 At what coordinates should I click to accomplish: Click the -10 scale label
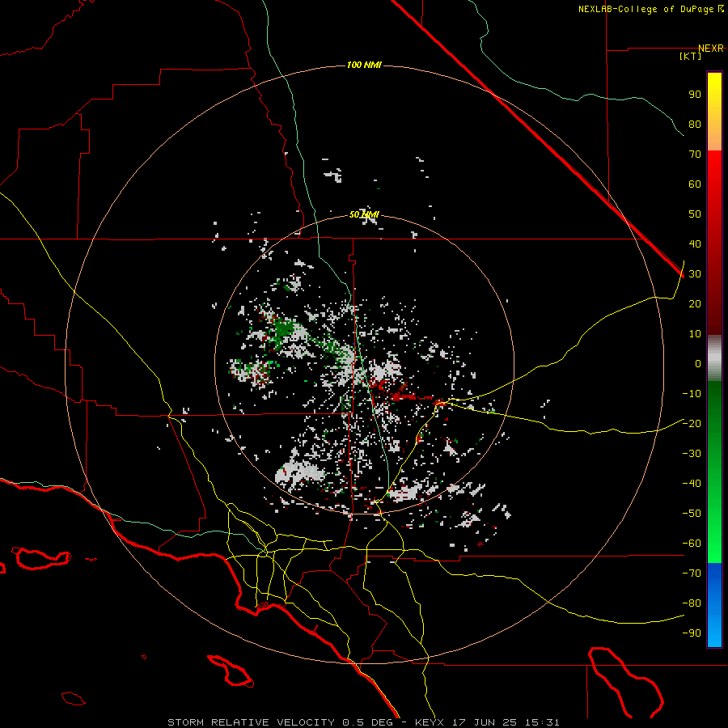(692, 394)
